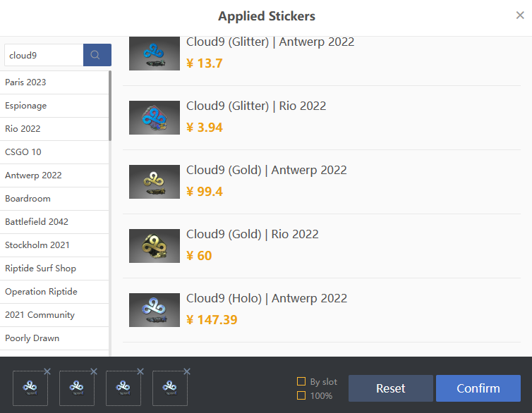532x413 pixels.
Task: Select Rio 2022 in the category list
Action: (x=23, y=129)
